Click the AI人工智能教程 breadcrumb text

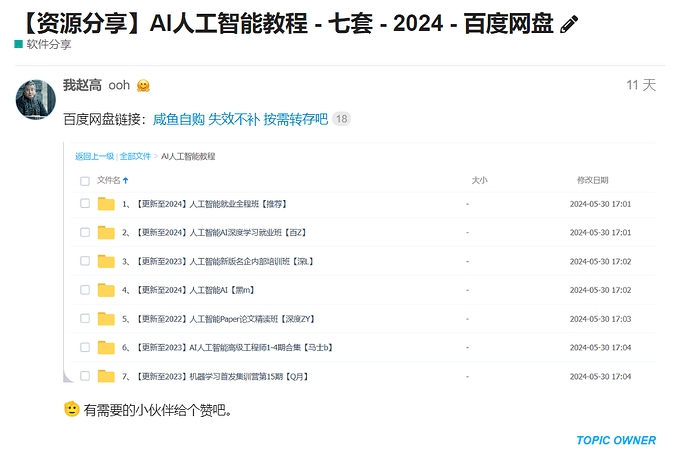pos(188,156)
